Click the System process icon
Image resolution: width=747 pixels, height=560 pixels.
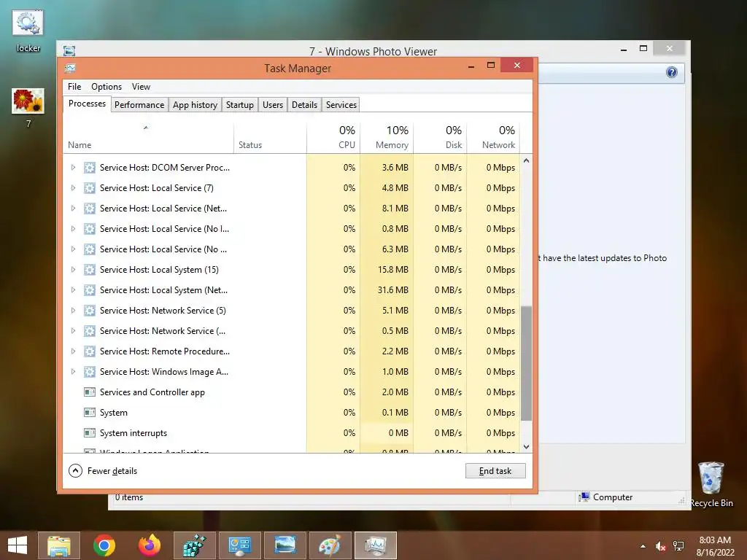[x=89, y=413]
